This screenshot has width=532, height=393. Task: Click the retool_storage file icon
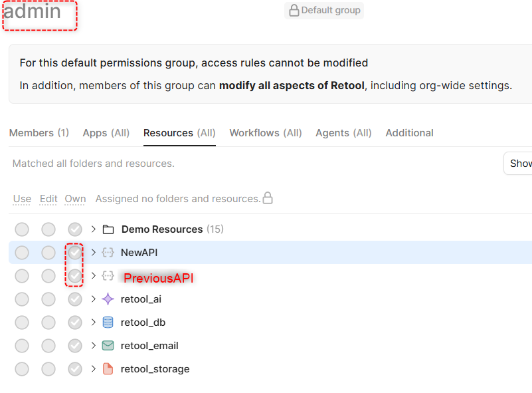point(108,369)
